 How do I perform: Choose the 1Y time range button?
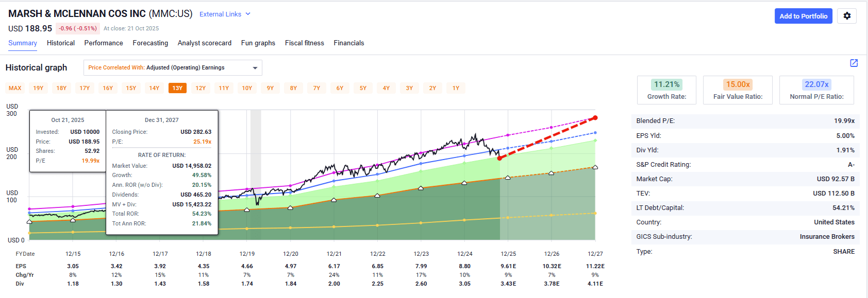coord(456,88)
